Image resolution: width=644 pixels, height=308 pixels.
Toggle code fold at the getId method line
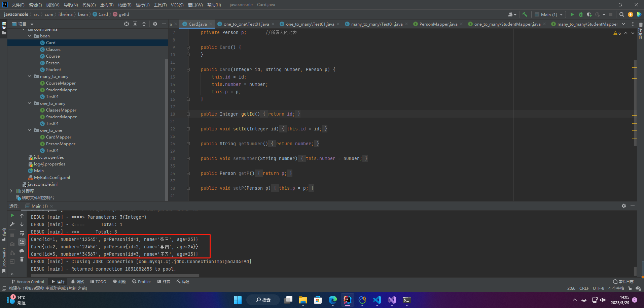[188, 114]
